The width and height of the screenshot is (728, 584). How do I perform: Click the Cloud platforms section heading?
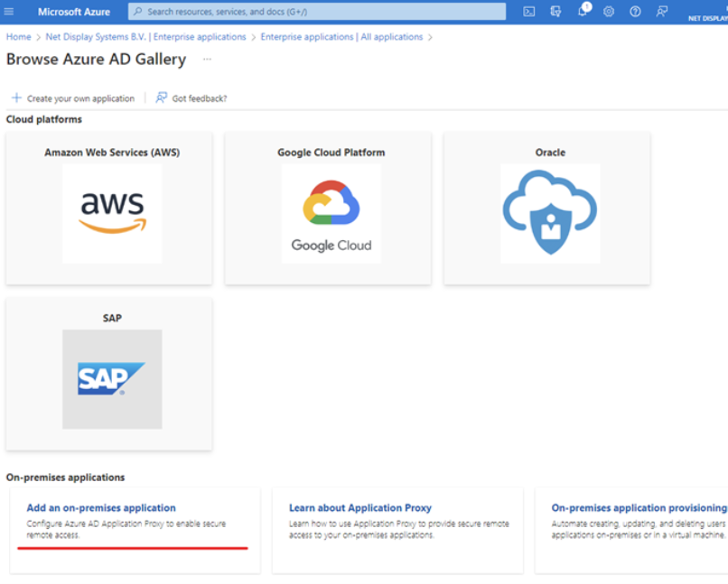pos(44,119)
